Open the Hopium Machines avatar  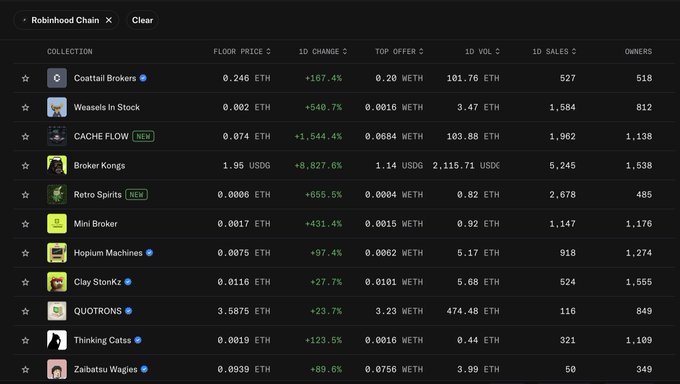(x=57, y=253)
